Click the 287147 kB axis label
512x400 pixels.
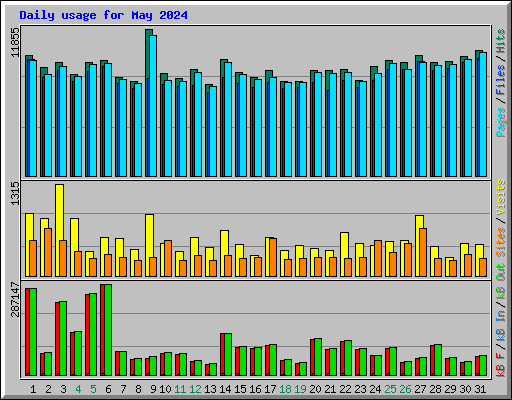pos(15,299)
